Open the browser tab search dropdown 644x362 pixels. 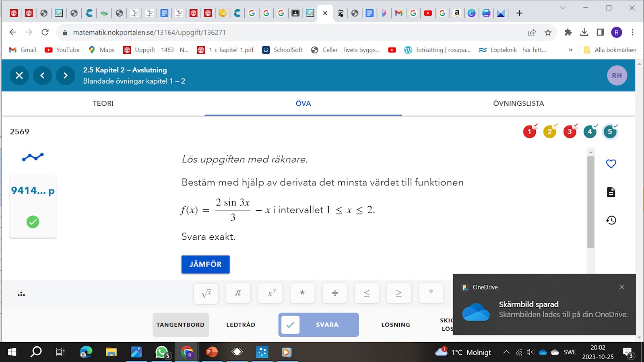[563, 8]
